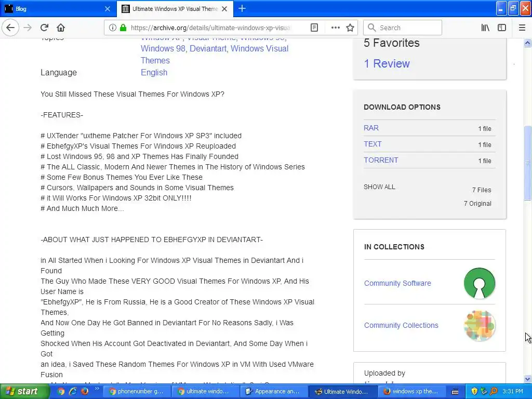The width and height of the screenshot is (532, 399).
Task: Switch to phonenumber g... taskbar window
Action: click(136, 391)
